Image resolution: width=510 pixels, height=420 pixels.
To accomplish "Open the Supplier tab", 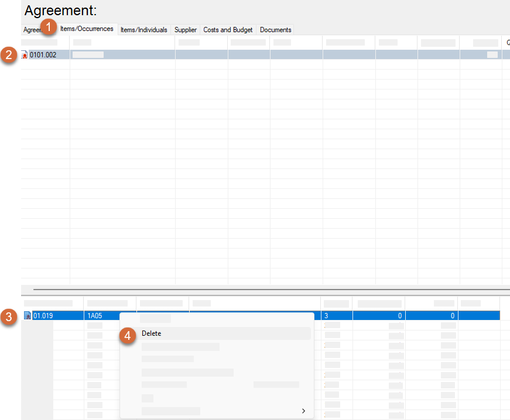I will pos(186,30).
